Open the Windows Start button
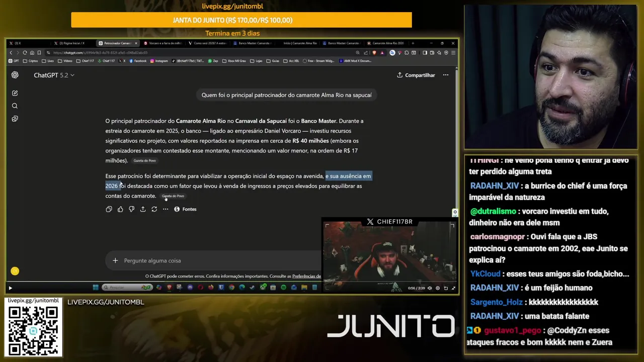The width and height of the screenshot is (644, 362). pos(95,288)
